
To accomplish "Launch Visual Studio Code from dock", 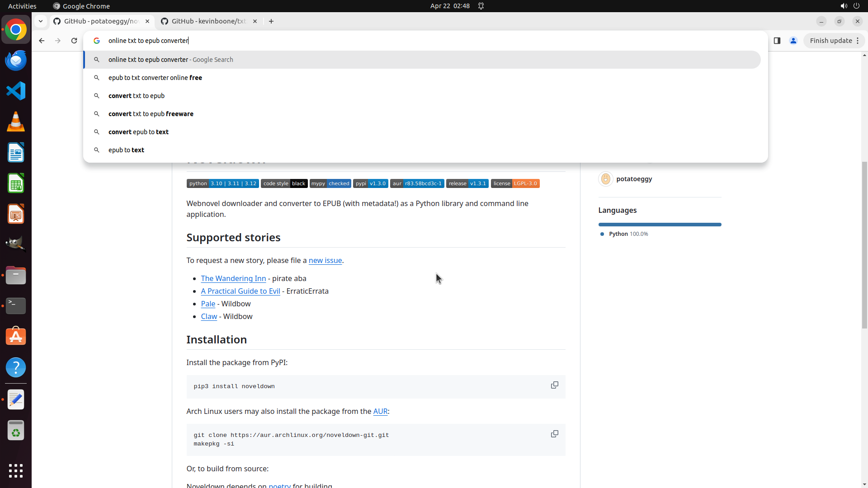I will click(16, 91).
